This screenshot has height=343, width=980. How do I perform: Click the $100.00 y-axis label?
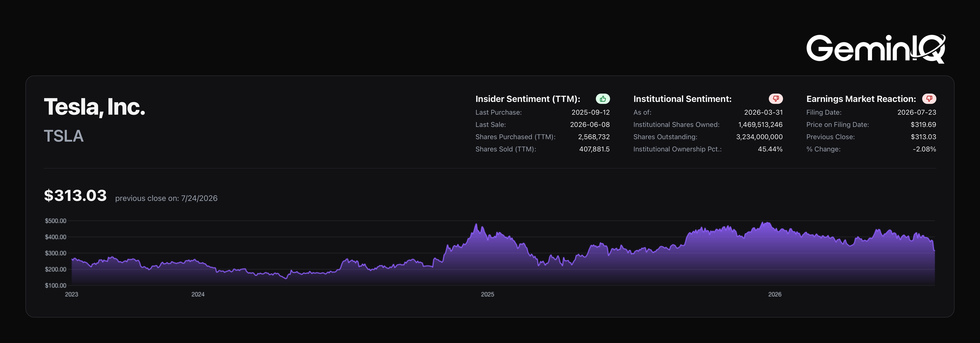click(56, 286)
